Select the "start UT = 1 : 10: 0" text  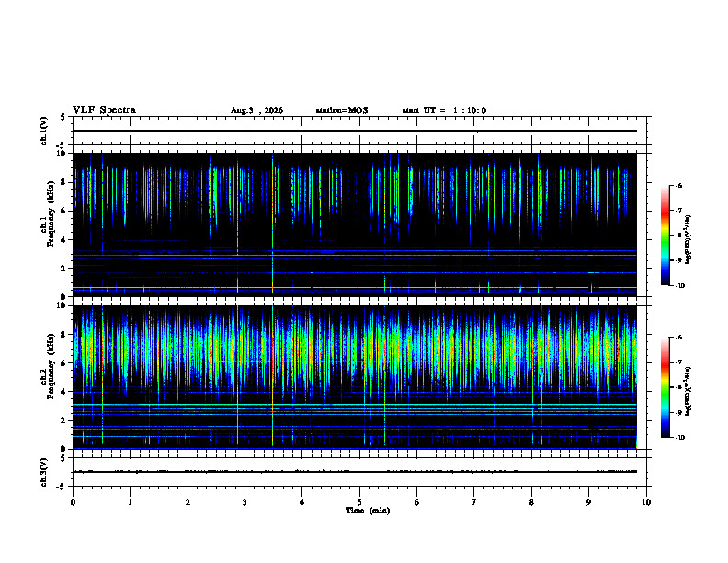(444, 110)
